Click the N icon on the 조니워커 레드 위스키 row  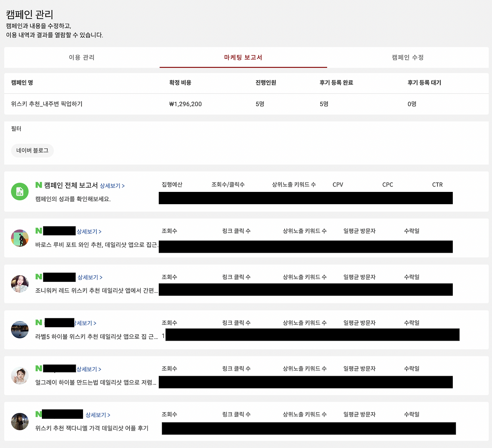point(38,277)
